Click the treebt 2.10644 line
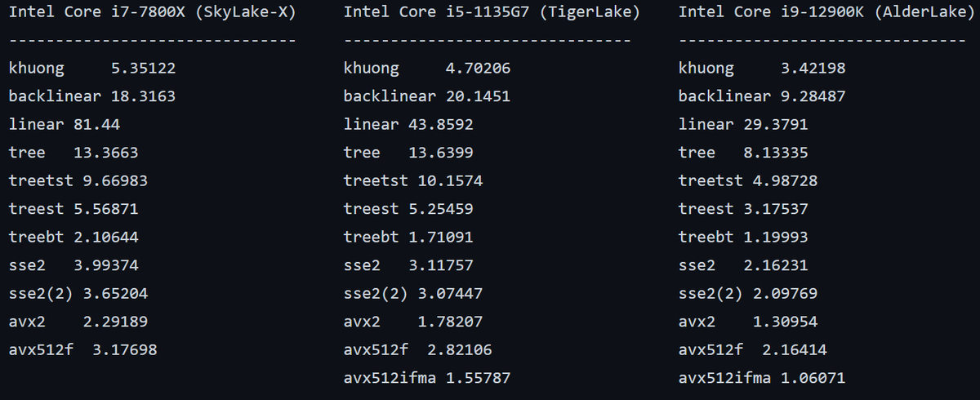This screenshot has width=980, height=400. tap(73, 238)
